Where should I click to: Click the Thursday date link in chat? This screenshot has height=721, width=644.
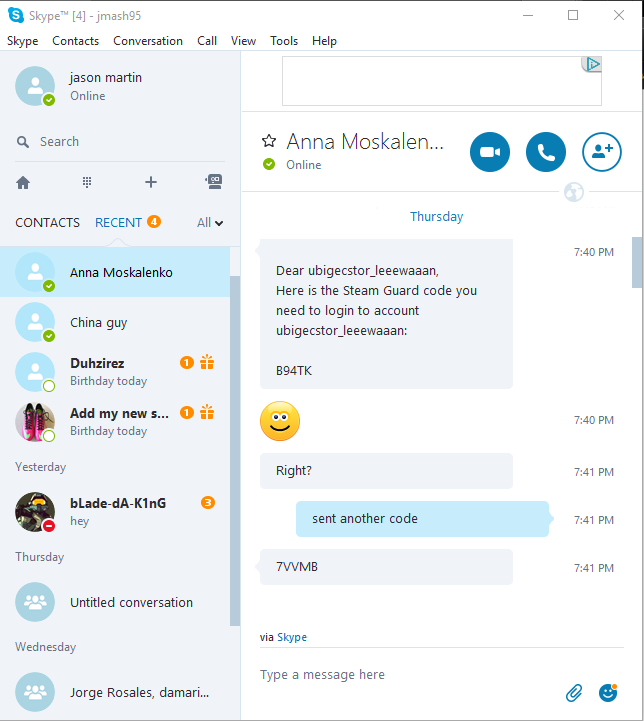point(436,217)
